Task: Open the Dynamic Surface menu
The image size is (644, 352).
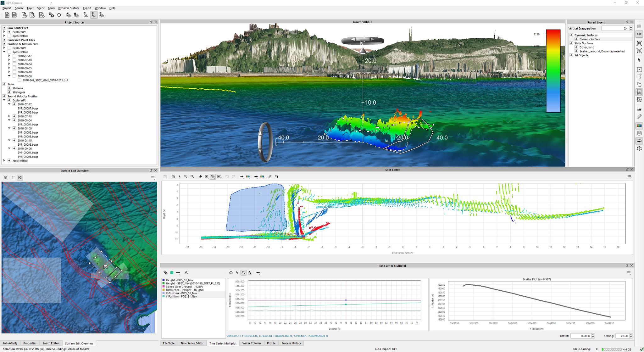Action: 69,8
